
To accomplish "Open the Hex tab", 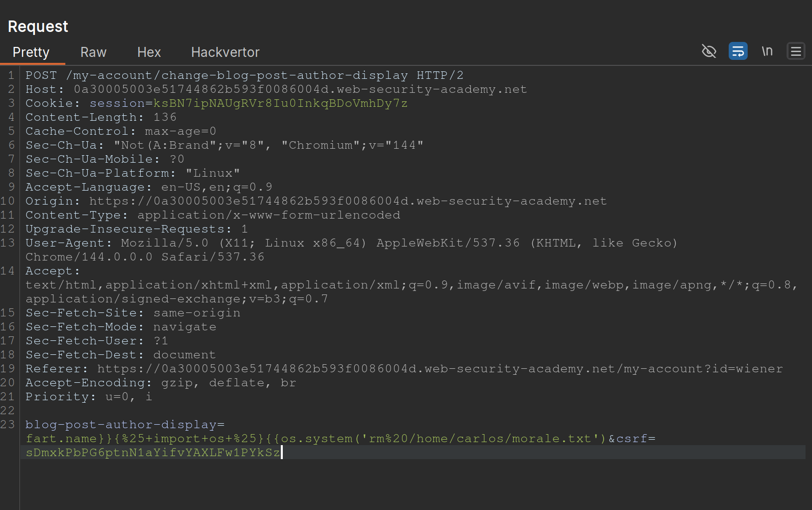I will pos(149,52).
